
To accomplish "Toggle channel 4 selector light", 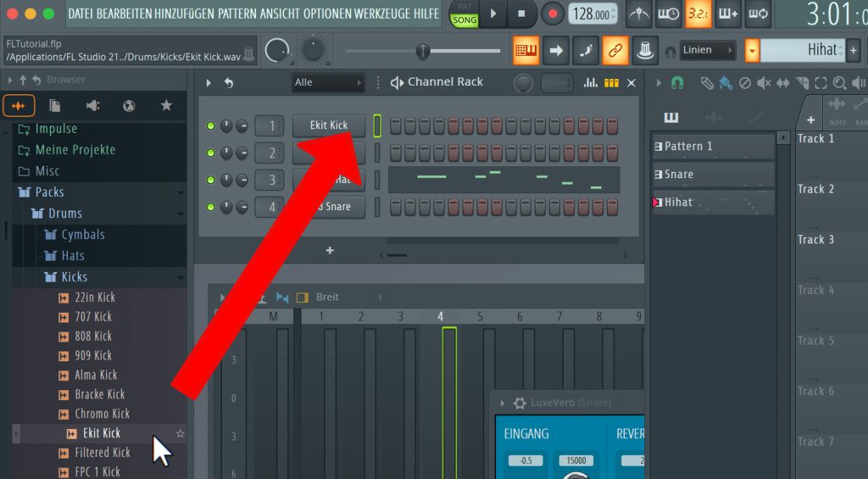I will tap(377, 207).
